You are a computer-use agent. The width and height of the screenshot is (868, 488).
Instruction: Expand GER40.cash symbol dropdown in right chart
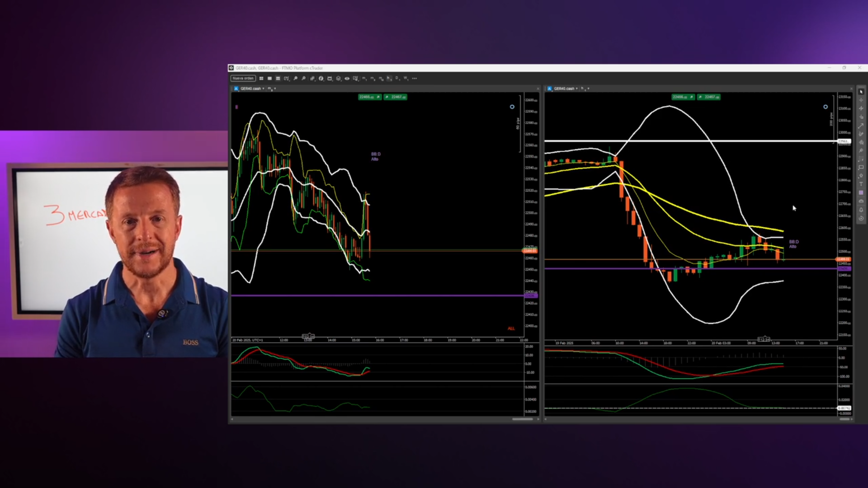pyautogui.click(x=576, y=89)
